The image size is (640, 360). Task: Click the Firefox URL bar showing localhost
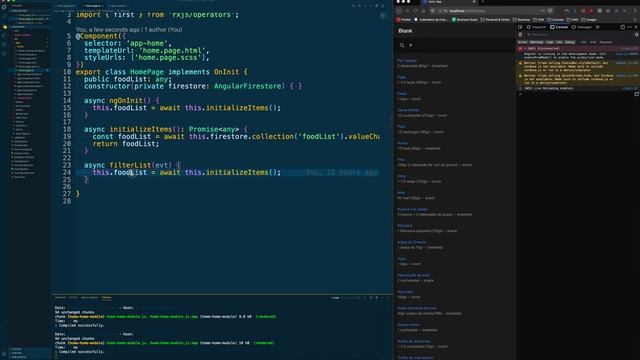tap(490, 11)
